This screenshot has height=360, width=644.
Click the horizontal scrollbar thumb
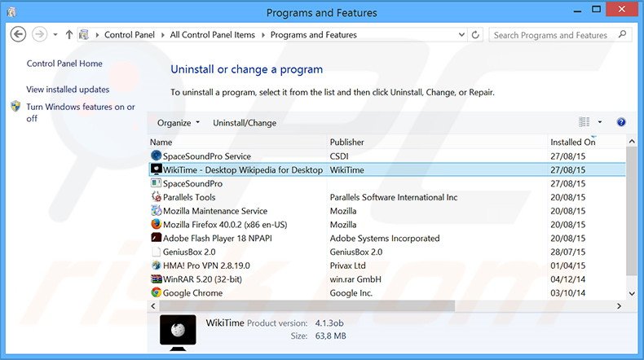307,305
